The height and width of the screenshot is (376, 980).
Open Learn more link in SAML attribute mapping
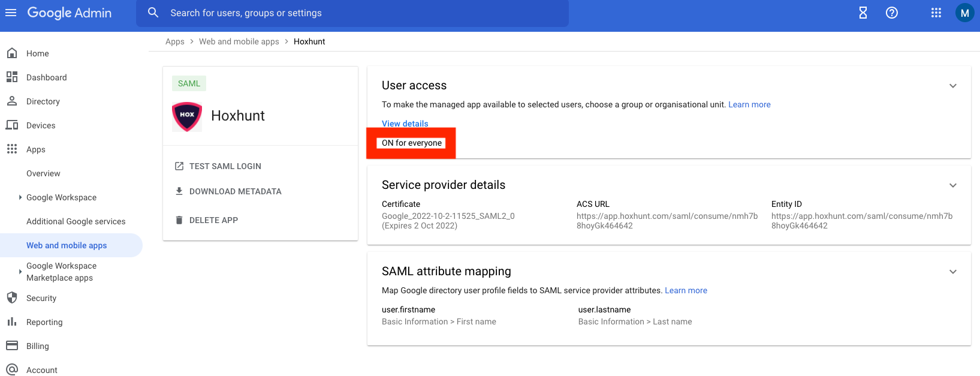pyautogui.click(x=686, y=290)
